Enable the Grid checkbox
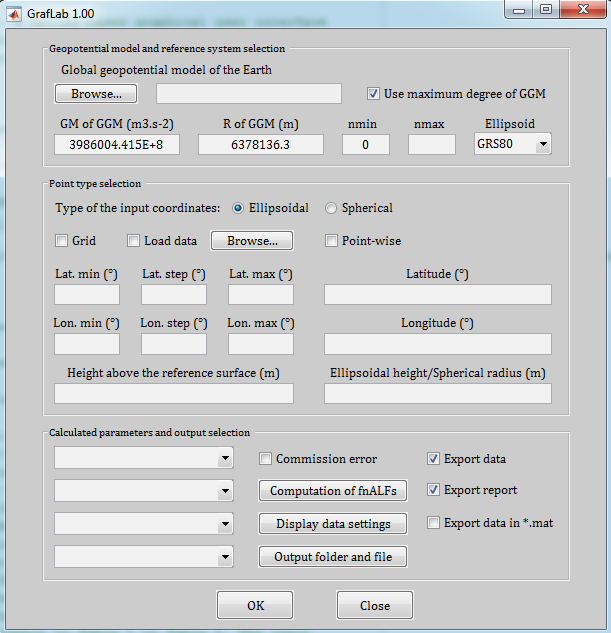Viewport: 611px width, 633px height. point(61,241)
